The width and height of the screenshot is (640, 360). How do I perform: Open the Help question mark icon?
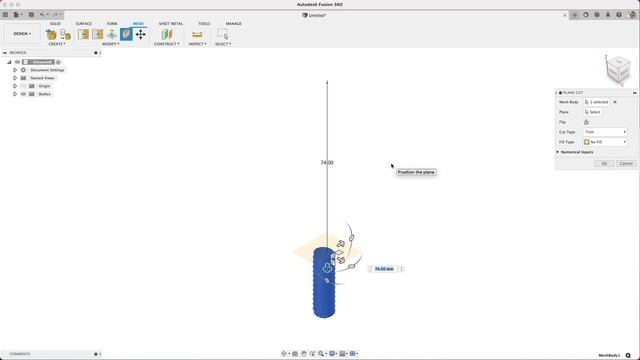coord(619,15)
